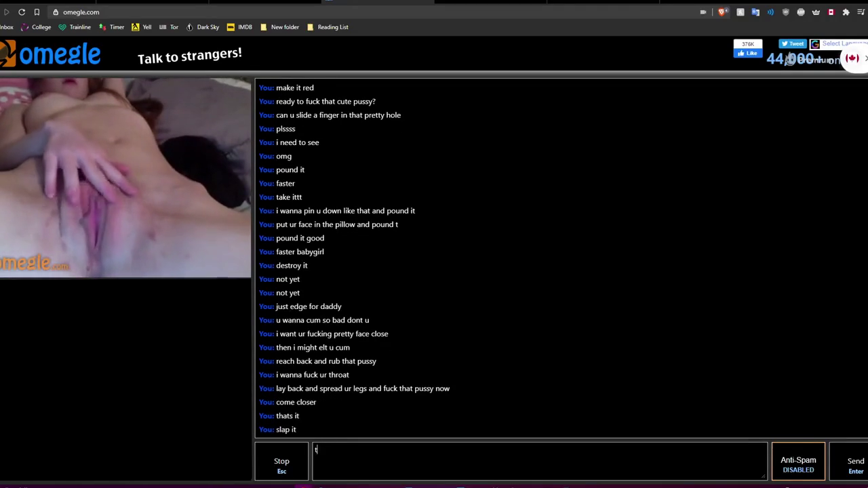Open the Yell bookmark
The height and width of the screenshot is (488, 868).
pos(142,27)
